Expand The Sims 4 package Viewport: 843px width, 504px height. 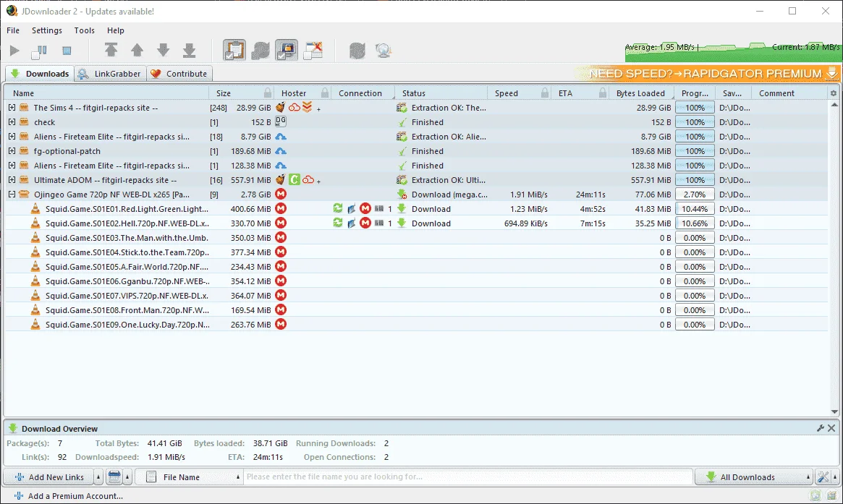pos(12,108)
